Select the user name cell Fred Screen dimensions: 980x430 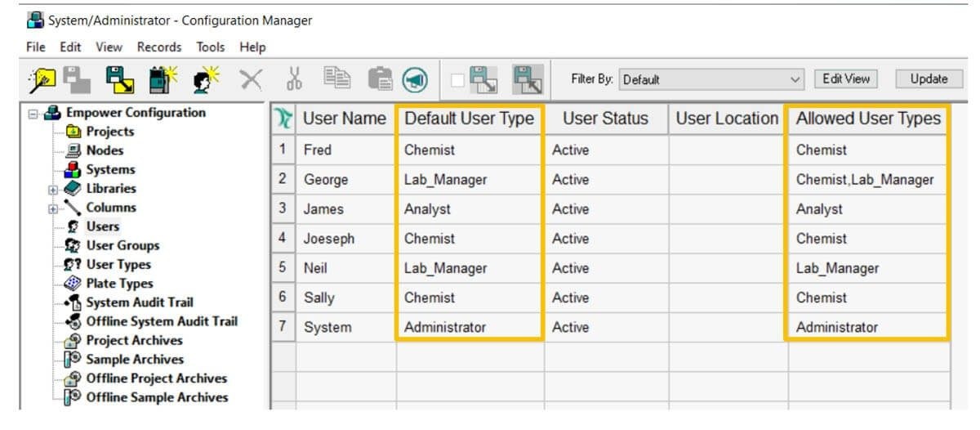(x=346, y=150)
